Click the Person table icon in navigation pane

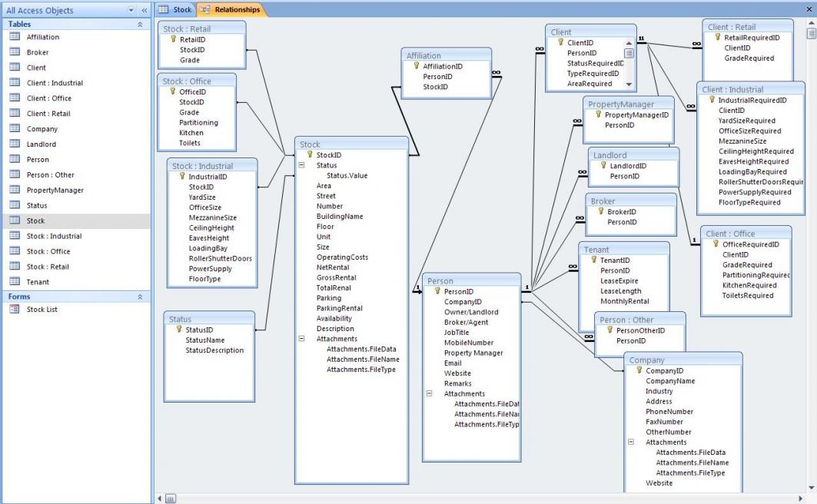[15, 159]
